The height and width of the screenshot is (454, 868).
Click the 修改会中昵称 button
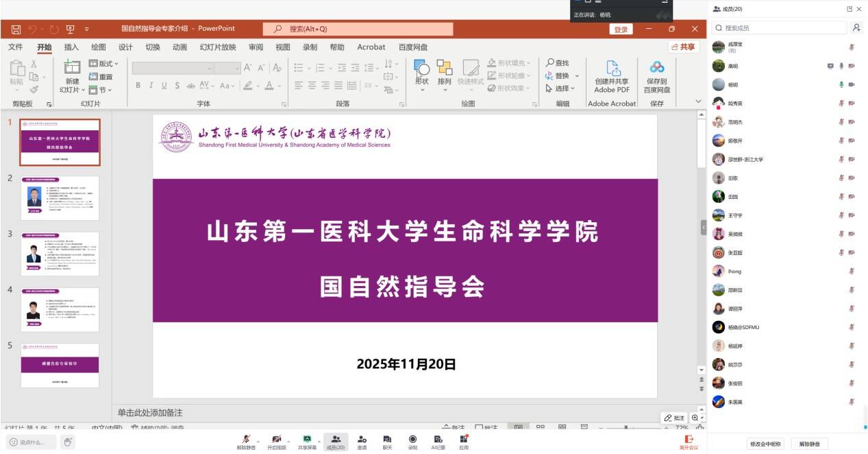[x=765, y=444]
